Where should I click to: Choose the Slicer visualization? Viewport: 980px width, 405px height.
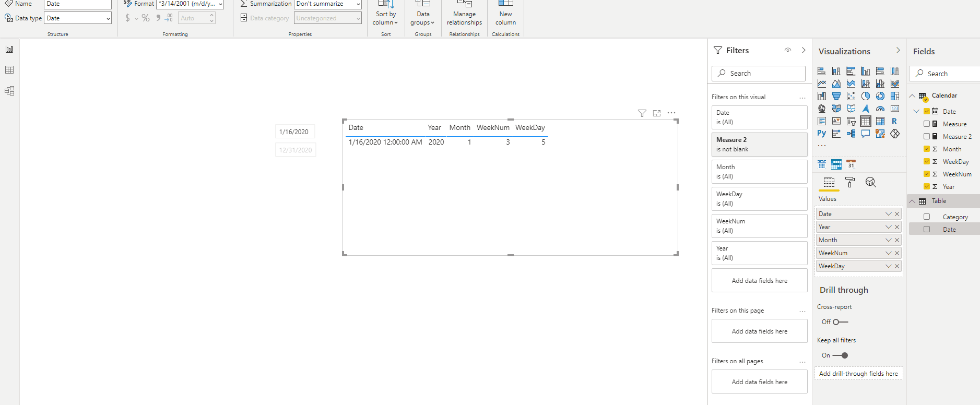point(851,121)
